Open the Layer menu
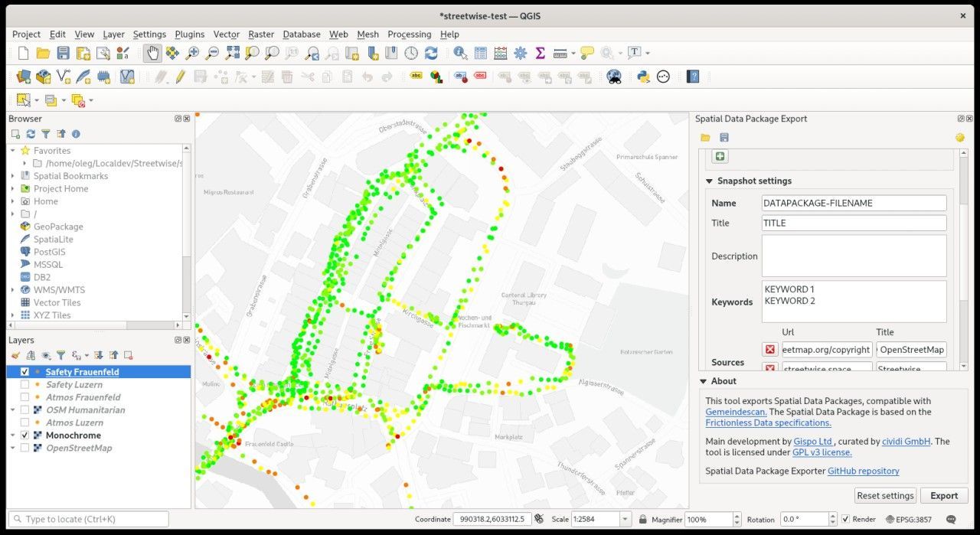 113,34
